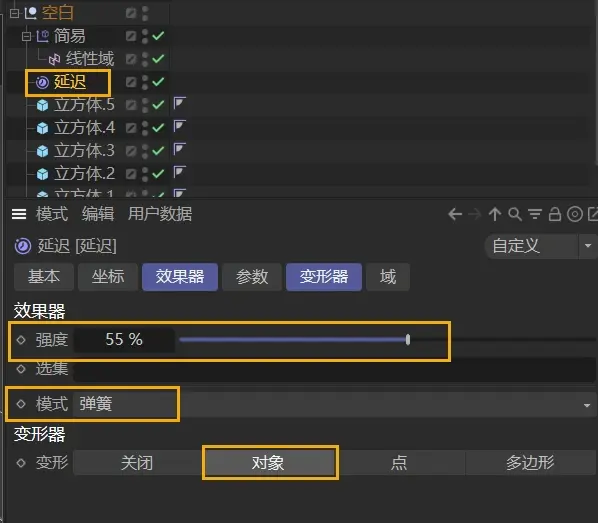
Task: Select the 立方体.5 cube icon
Action: coord(42,105)
